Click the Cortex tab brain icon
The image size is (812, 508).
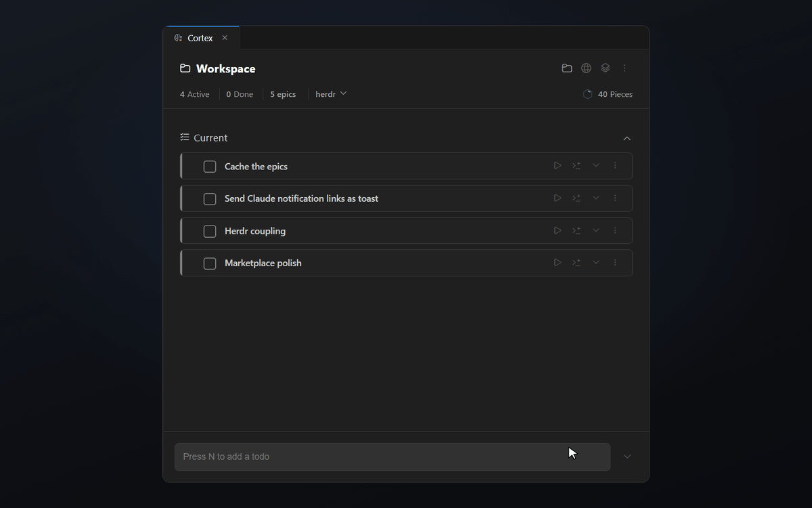tap(178, 38)
